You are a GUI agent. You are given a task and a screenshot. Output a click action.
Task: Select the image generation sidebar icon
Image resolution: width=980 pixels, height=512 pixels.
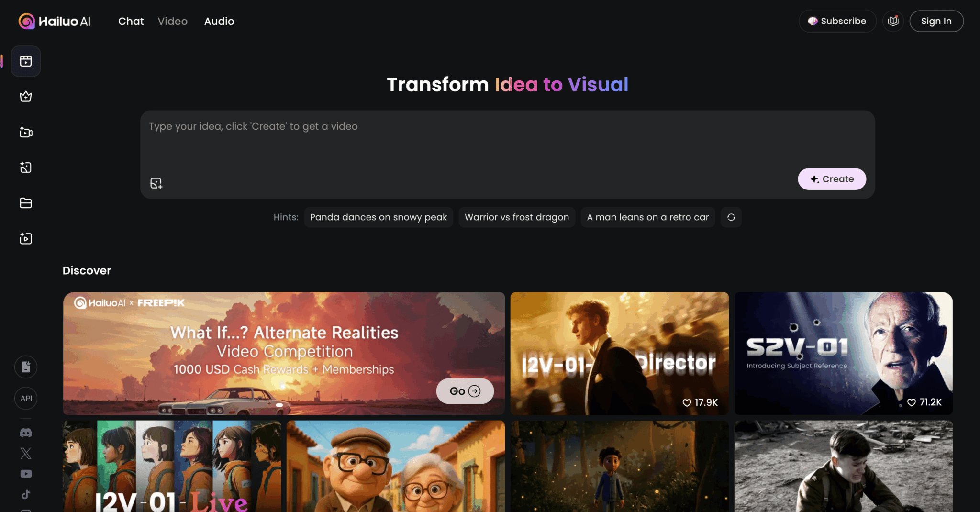26,167
